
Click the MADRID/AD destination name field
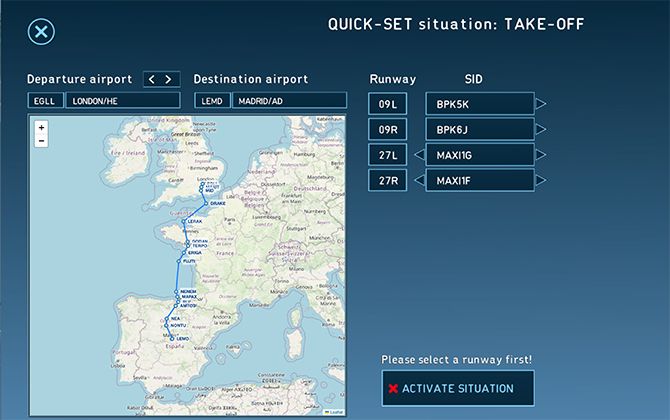click(289, 101)
